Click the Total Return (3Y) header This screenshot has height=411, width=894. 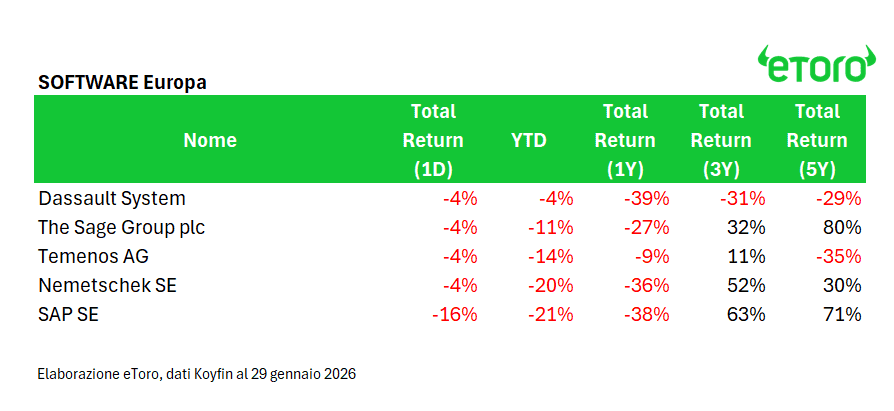pyautogui.click(x=721, y=140)
